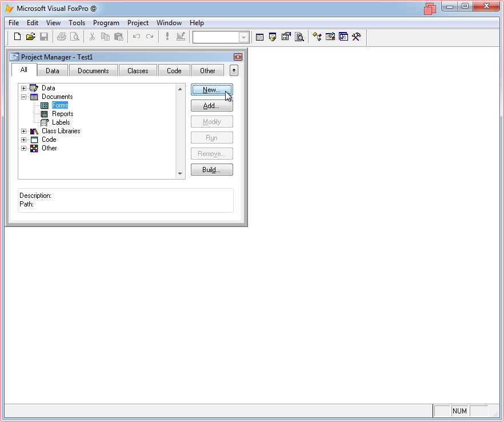This screenshot has width=504, height=422.
Task: Select Forms in the project tree
Action: (x=60, y=105)
